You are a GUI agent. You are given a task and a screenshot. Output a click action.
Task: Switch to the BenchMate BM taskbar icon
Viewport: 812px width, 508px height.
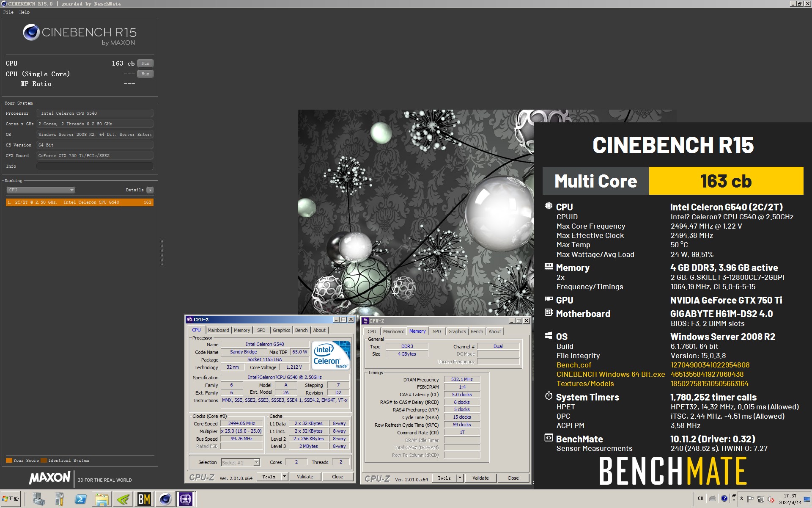click(144, 499)
